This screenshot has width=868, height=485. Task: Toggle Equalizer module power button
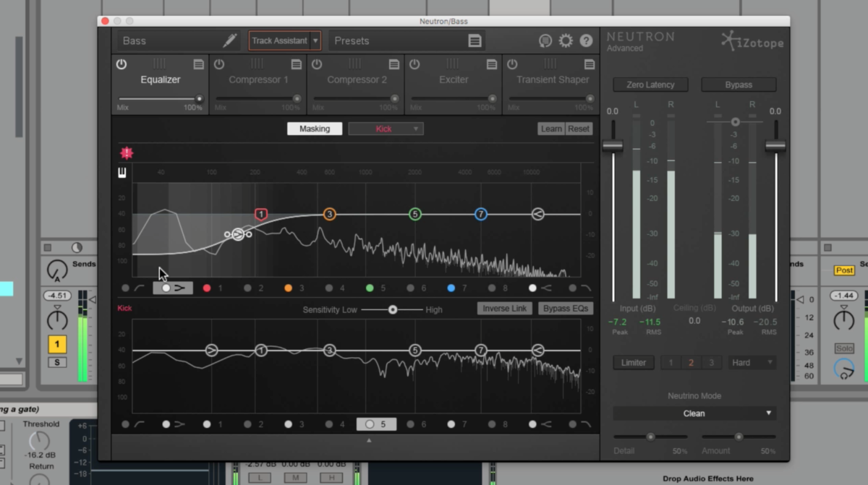[x=122, y=64]
